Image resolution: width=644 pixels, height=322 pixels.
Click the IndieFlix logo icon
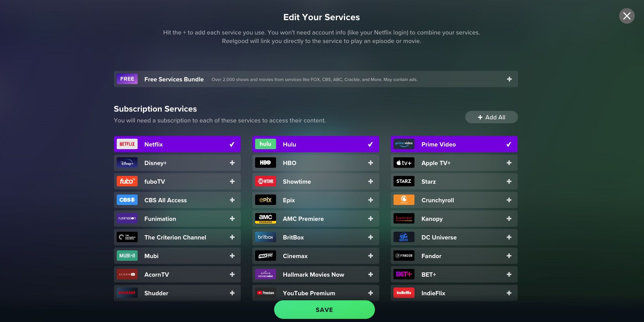coord(404,293)
